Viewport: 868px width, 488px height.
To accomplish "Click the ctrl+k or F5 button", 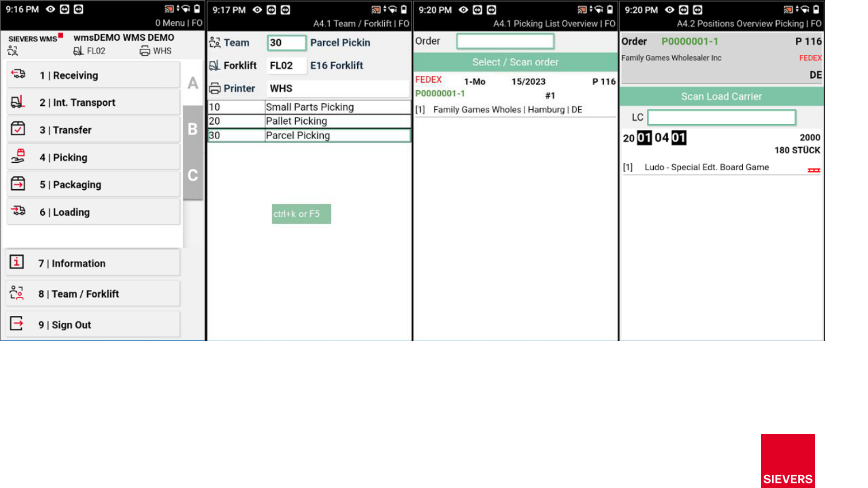I will 302,214.
